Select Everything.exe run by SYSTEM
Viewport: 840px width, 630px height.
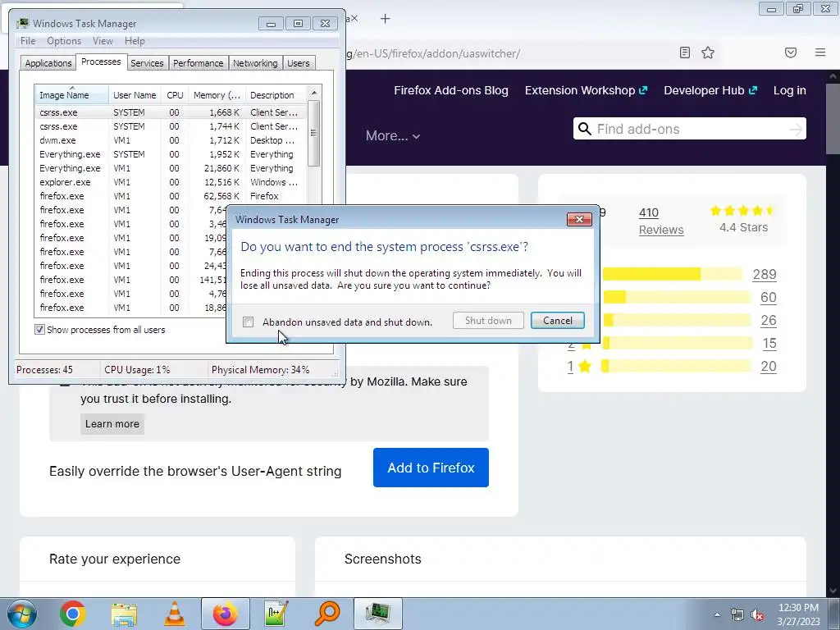click(x=171, y=154)
